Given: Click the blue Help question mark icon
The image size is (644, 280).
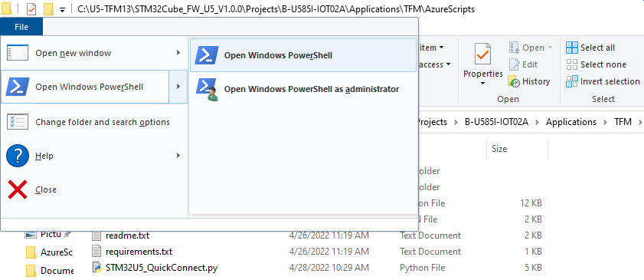Looking at the screenshot, I should [18, 156].
